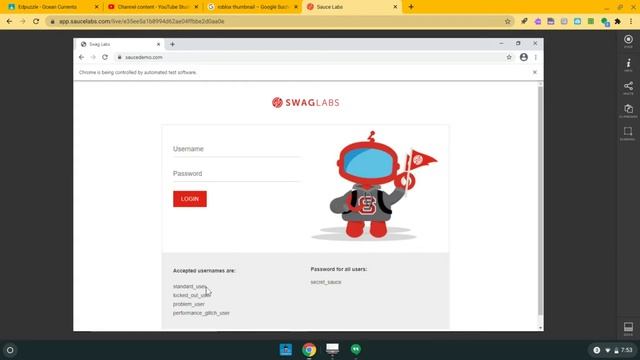640x360 pixels.
Task: Close the Edpuzzle tab
Action: pyautogui.click(x=97, y=7)
